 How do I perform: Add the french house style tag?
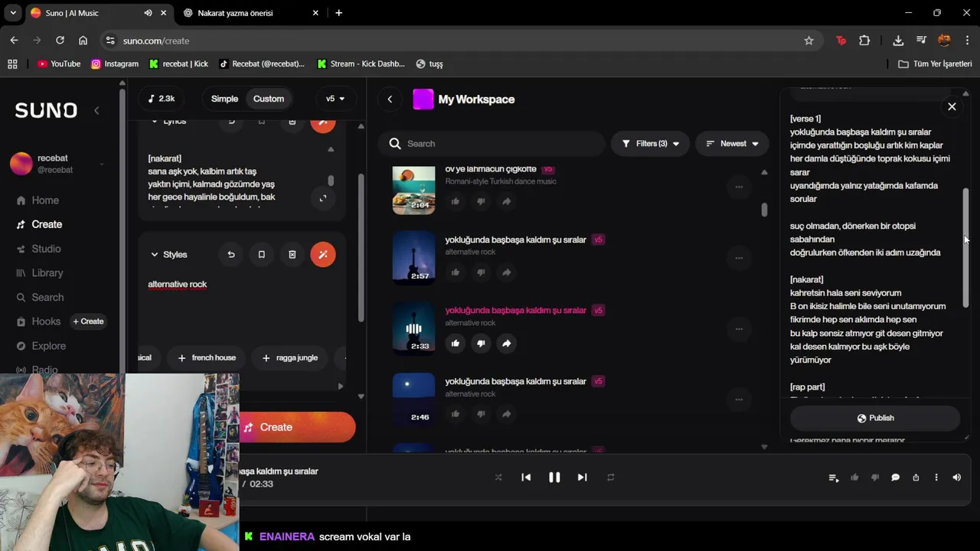[207, 357]
